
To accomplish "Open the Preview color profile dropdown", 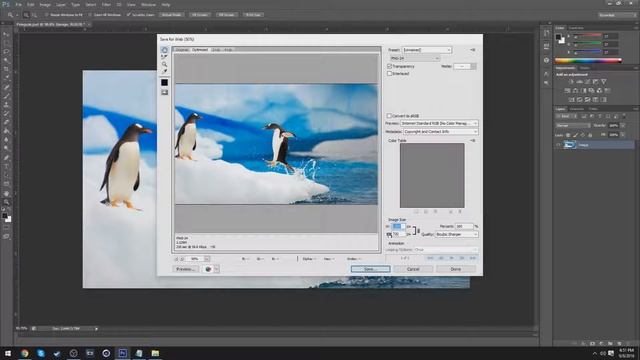I will point(439,123).
